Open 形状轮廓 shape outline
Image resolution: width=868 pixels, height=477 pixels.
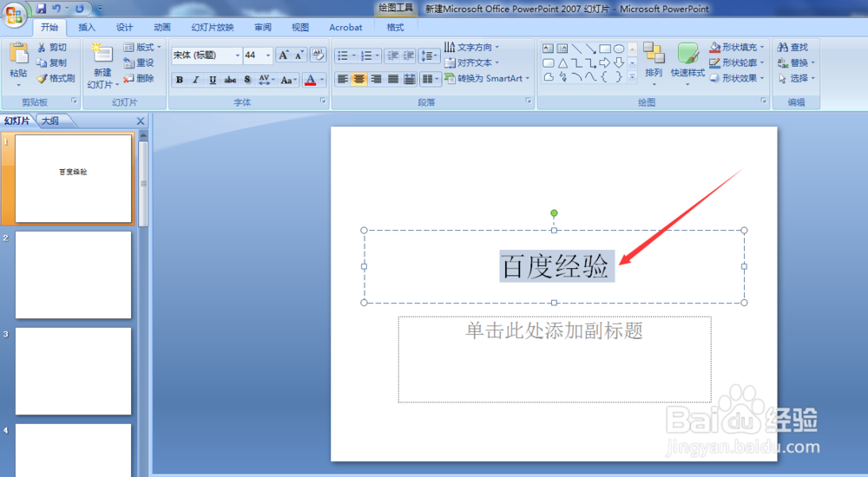point(737,62)
